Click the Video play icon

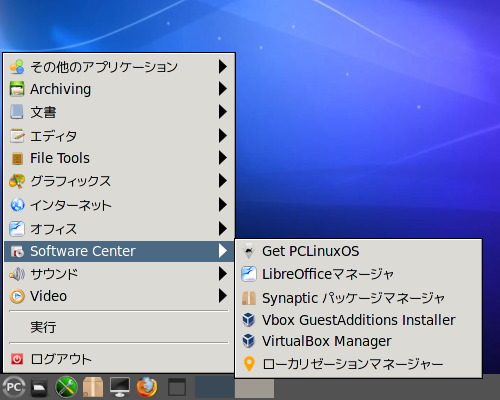click(x=17, y=296)
